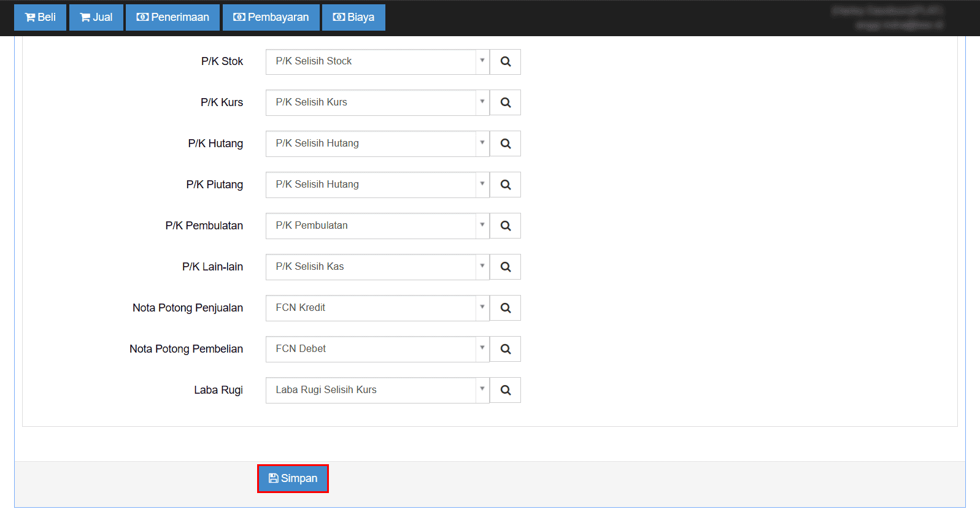Expand the P/K Selisih Stock dropdown
Image resolution: width=980 pixels, height=528 pixels.
(482, 61)
